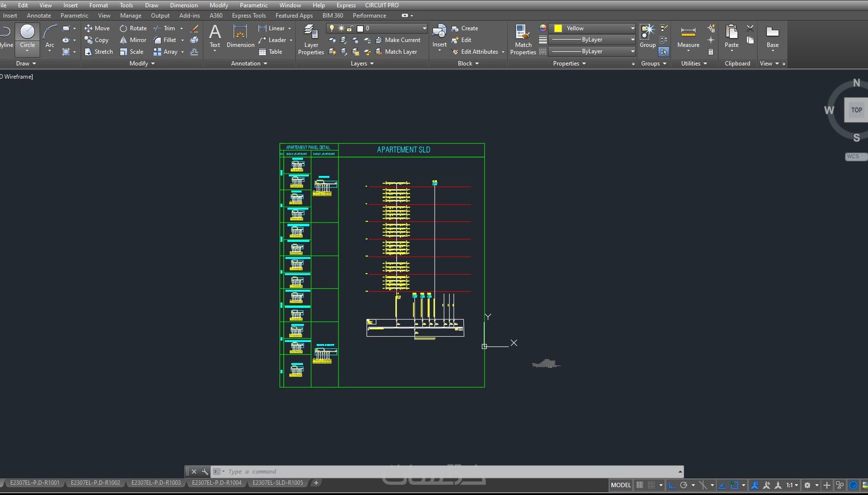Open the Dimension menu
868x495 pixels.
(x=183, y=5)
